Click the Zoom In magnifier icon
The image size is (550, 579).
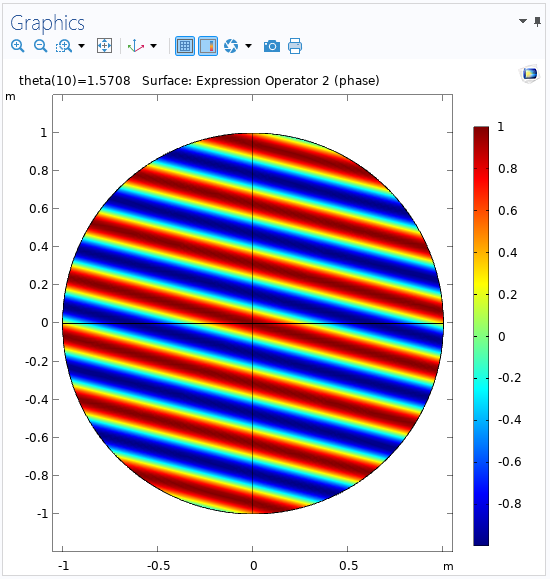tap(17, 46)
